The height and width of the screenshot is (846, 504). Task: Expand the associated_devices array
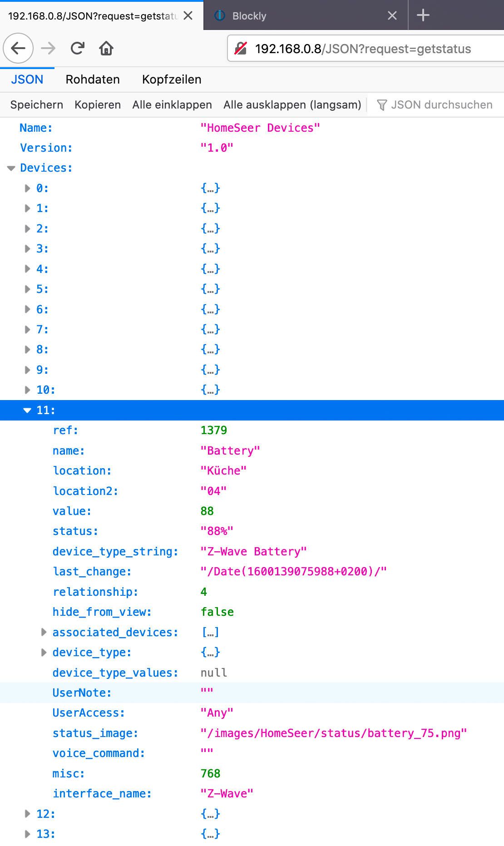pos(44,632)
